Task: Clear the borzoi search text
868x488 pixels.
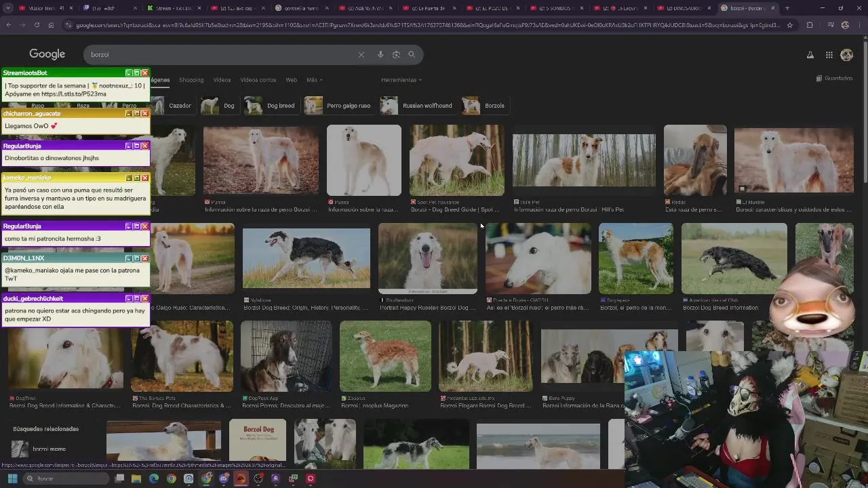Action: click(361, 54)
